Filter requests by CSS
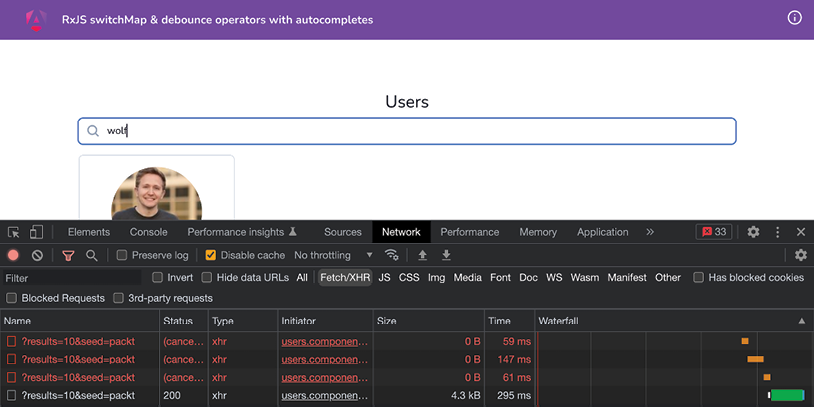814x407 pixels. coord(409,278)
